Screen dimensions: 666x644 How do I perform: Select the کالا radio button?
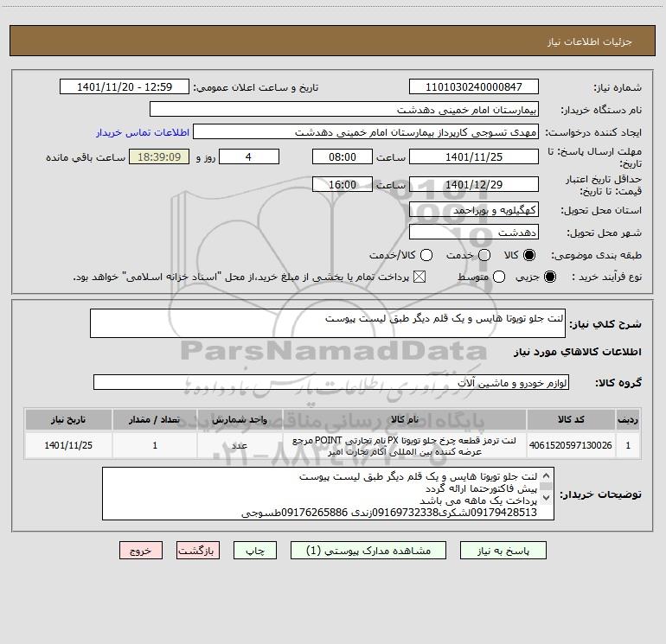pyautogui.click(x=529, y=255)
